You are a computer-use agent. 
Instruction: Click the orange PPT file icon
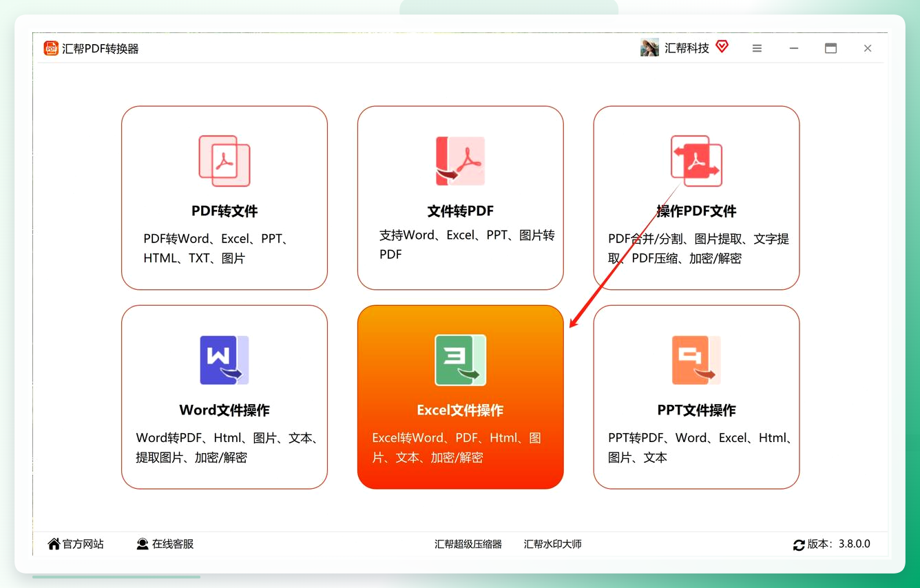(696, 360)
